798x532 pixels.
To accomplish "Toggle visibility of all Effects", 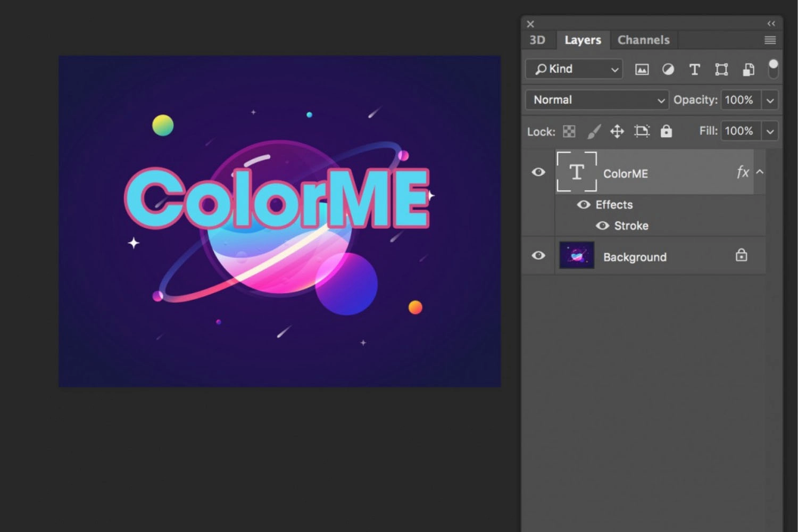I will 584,205.
